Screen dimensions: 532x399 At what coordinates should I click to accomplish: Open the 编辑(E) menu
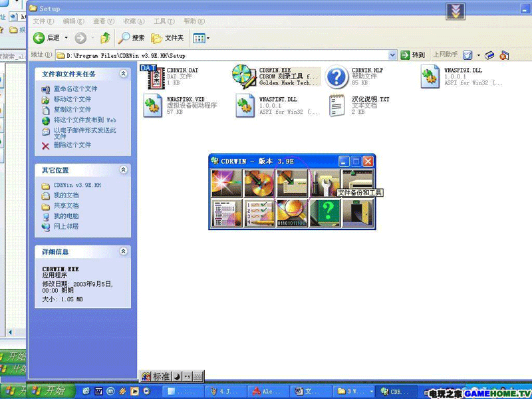74,21
